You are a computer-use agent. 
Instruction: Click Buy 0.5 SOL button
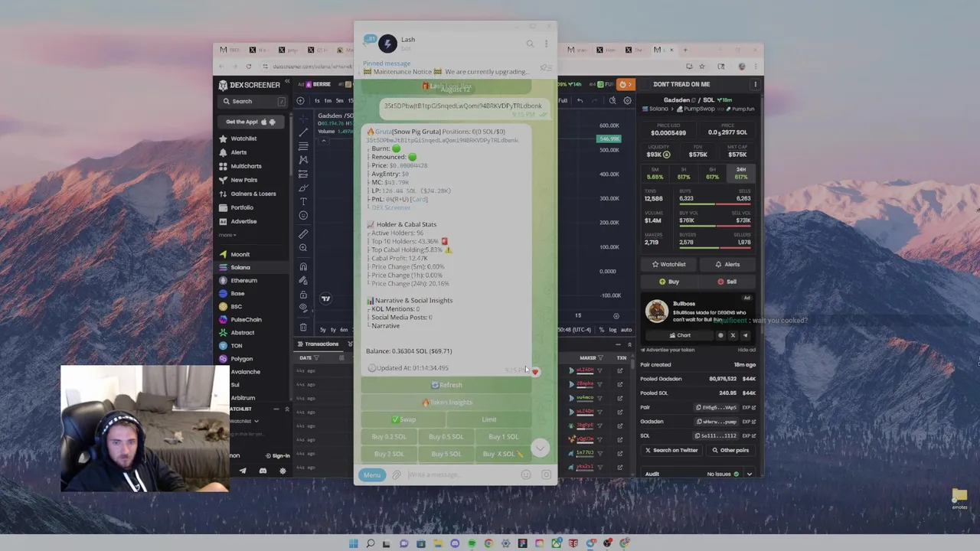(446, 437)
